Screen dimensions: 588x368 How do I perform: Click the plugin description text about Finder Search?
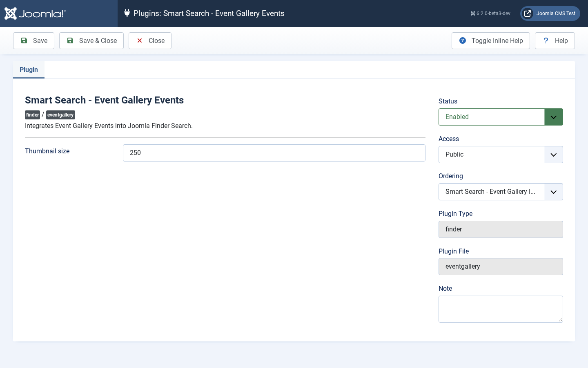coord(109,126)
